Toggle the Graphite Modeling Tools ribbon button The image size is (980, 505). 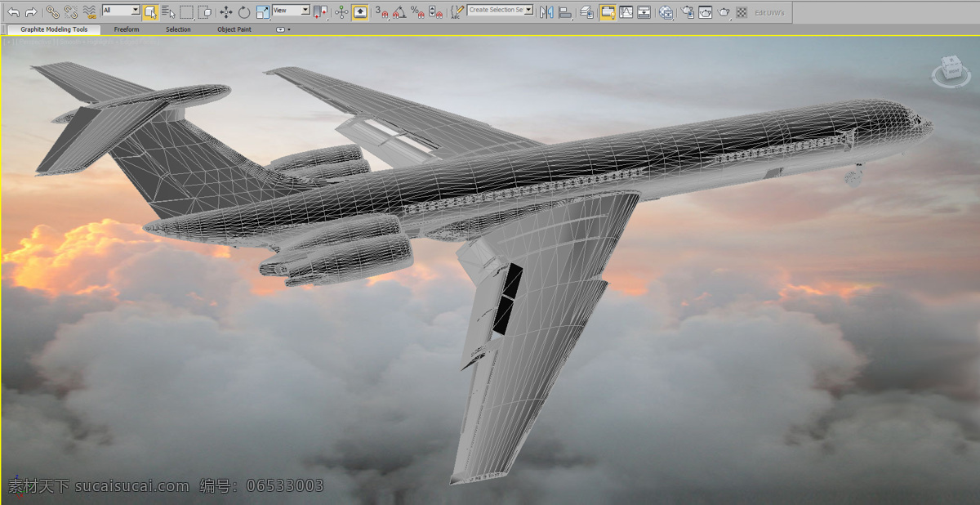coord(608,12)
